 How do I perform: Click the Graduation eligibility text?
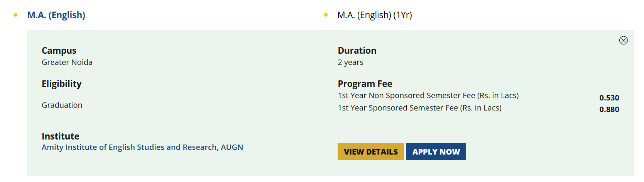click(x=62, y=105)
